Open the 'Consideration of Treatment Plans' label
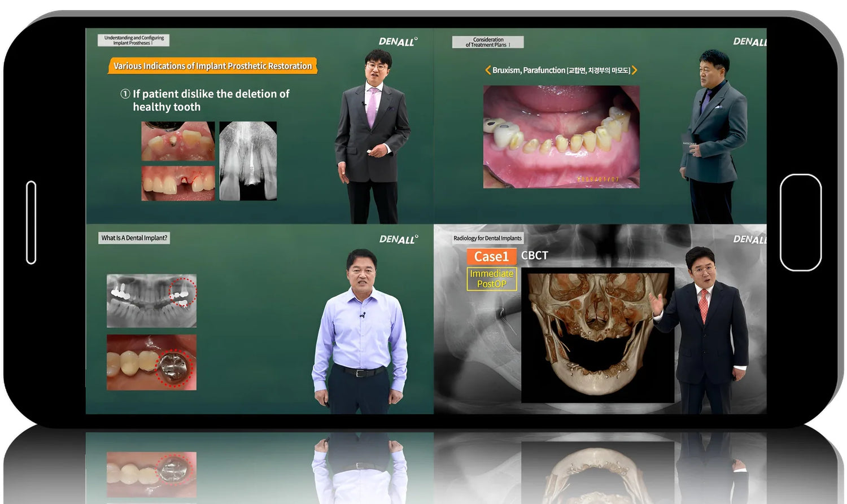 pyautogui.click(x=488, y=42)
